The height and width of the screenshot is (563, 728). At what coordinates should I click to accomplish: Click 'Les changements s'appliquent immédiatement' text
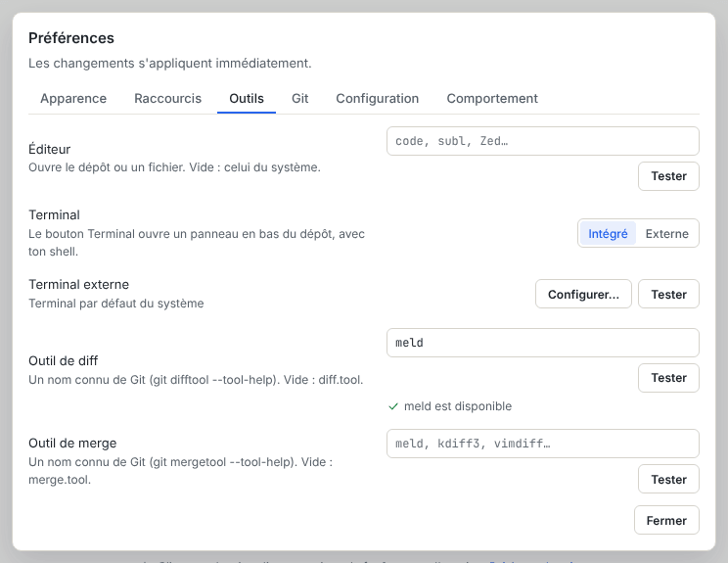pos(170,64)
